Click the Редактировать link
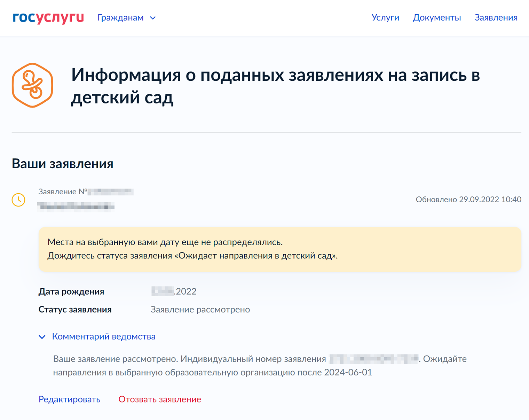 tap(70, 399)
